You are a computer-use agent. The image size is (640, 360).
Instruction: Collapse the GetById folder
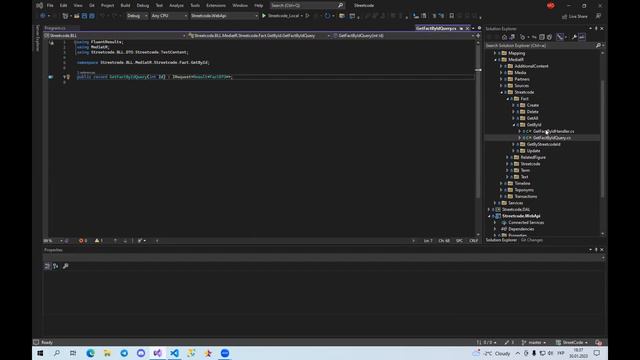click(x=514, y=125)
